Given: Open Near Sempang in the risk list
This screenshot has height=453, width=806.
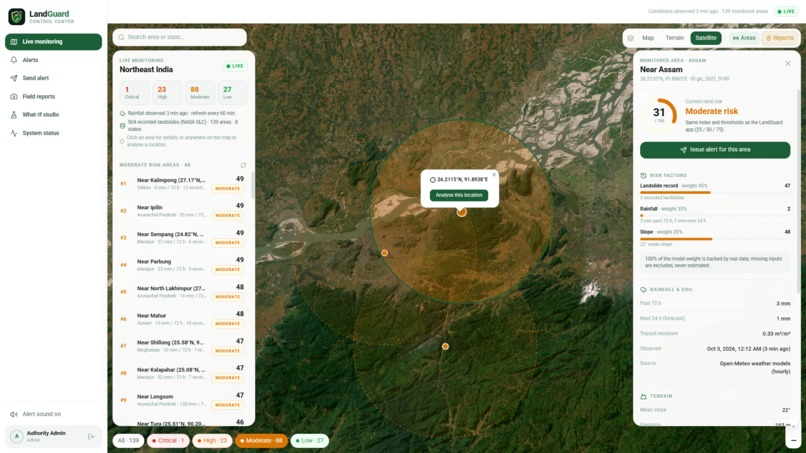Looking at the screenshot, I should [182, 238].
